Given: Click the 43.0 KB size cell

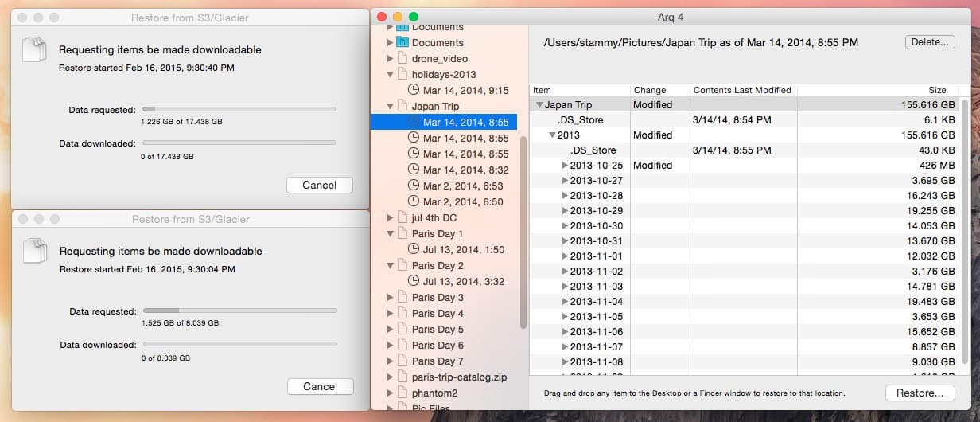Looking at the screenshot, I should click(936, 150).
